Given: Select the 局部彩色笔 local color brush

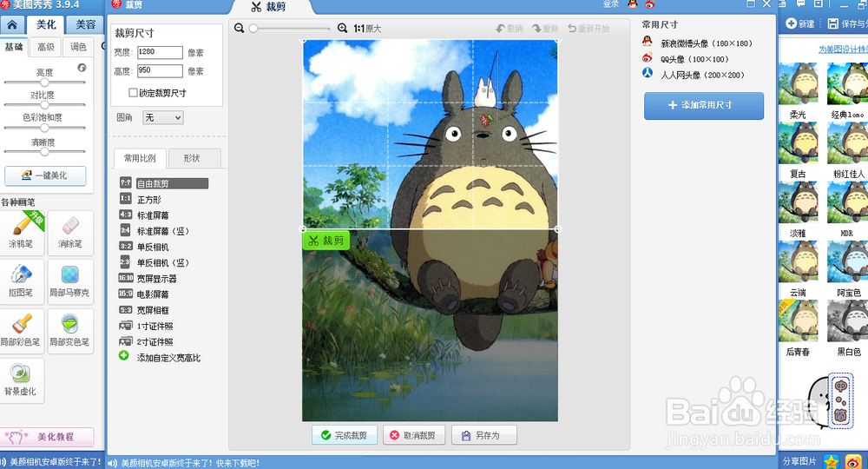Looking at the screenshot, I should [22, 331].
